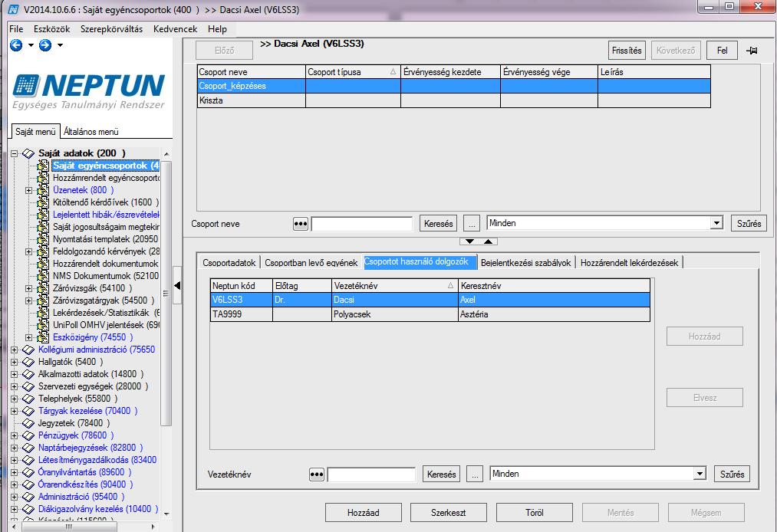This screenshot has height=532, width=777.
Task: Click the Hallgatók book icon
Action: (x=28, y=362)
